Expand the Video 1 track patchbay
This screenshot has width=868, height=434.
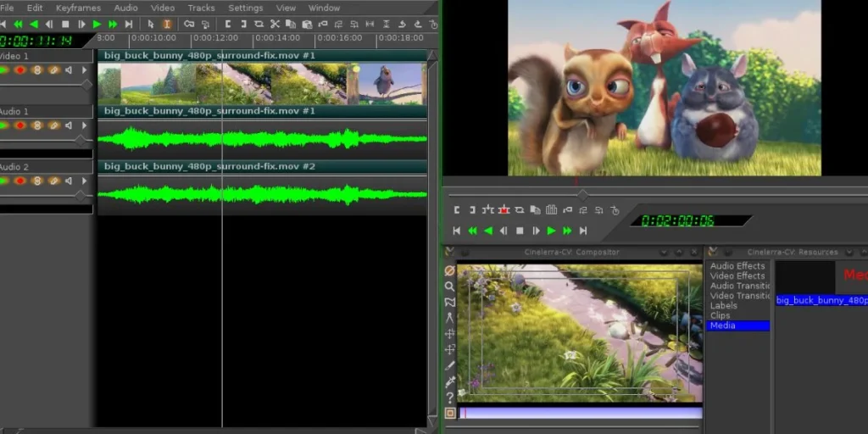point(85,70)
